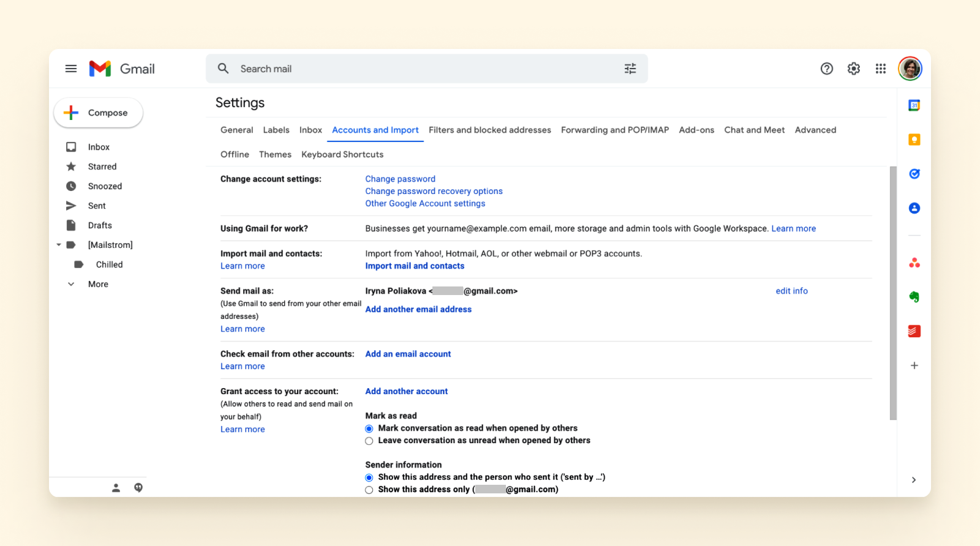Switch to the Labels tab

276,130
